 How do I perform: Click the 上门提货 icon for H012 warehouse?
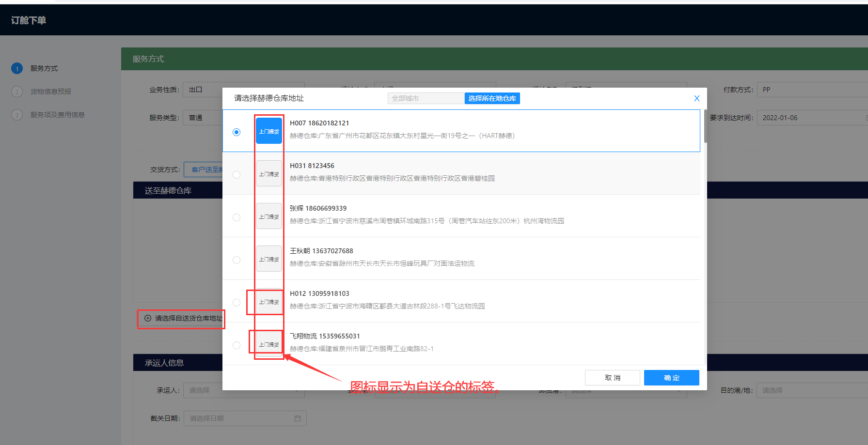pos(268,302)
